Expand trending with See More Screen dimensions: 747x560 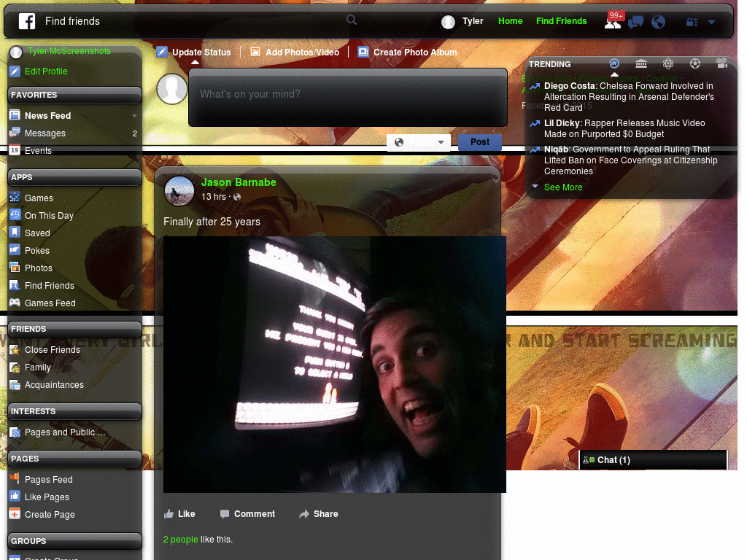point(563,187)
